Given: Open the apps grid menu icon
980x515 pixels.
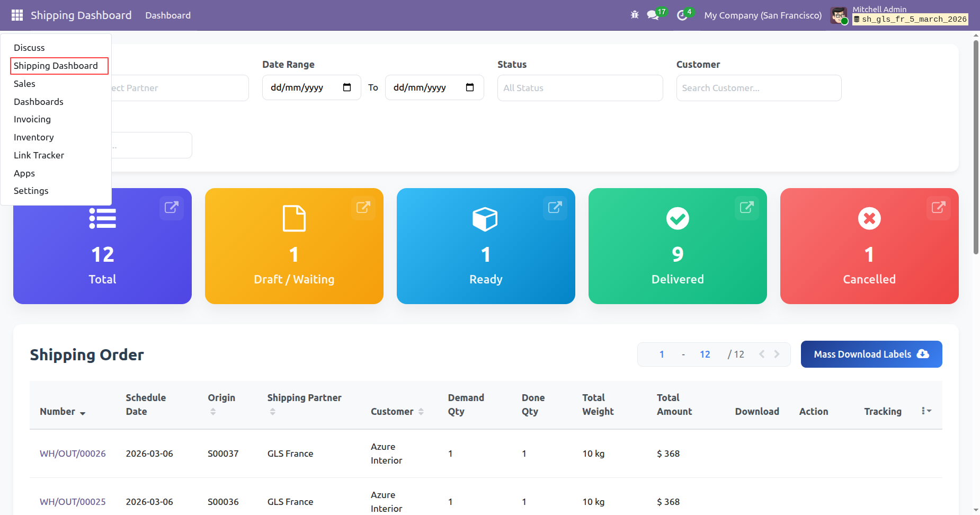Looking at the screenshot, I should click(17, 15).
